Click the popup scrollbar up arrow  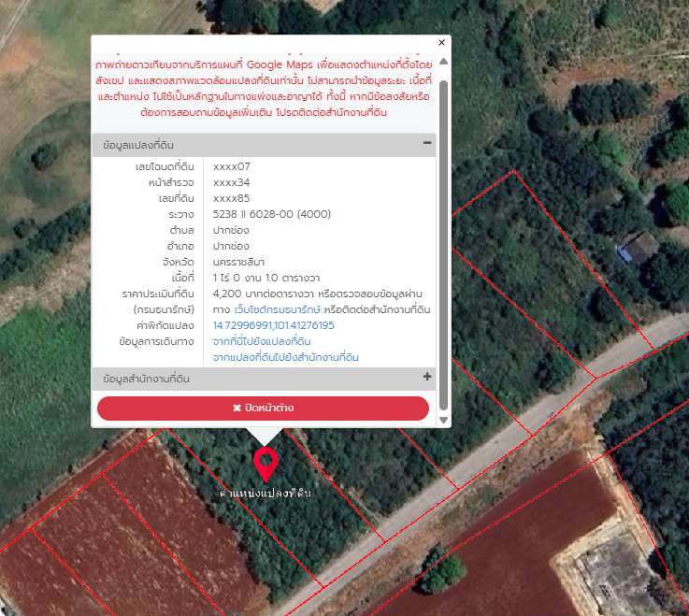click(x=443, y=61)
